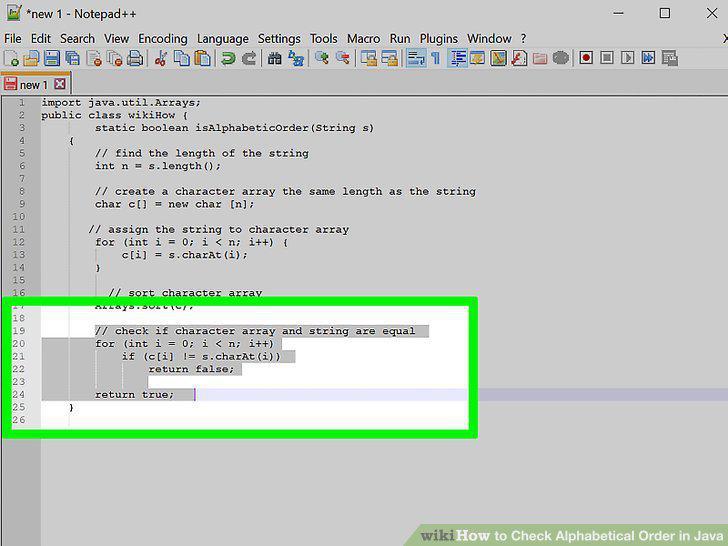Maximize the Notepad++ window
This screenshot has width=728, height=546.
tap(665, 13)
